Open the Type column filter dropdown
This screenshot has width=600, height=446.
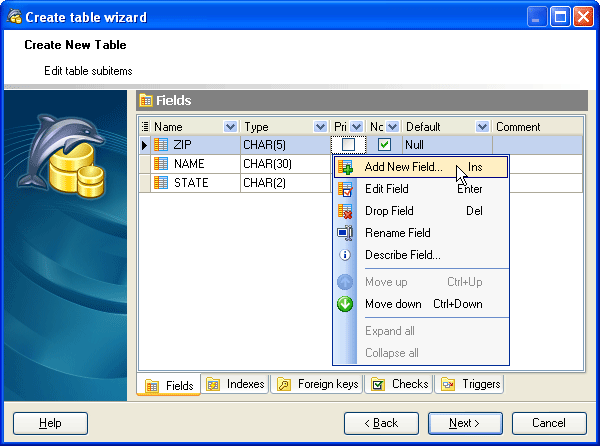click(x=320, y=127)
